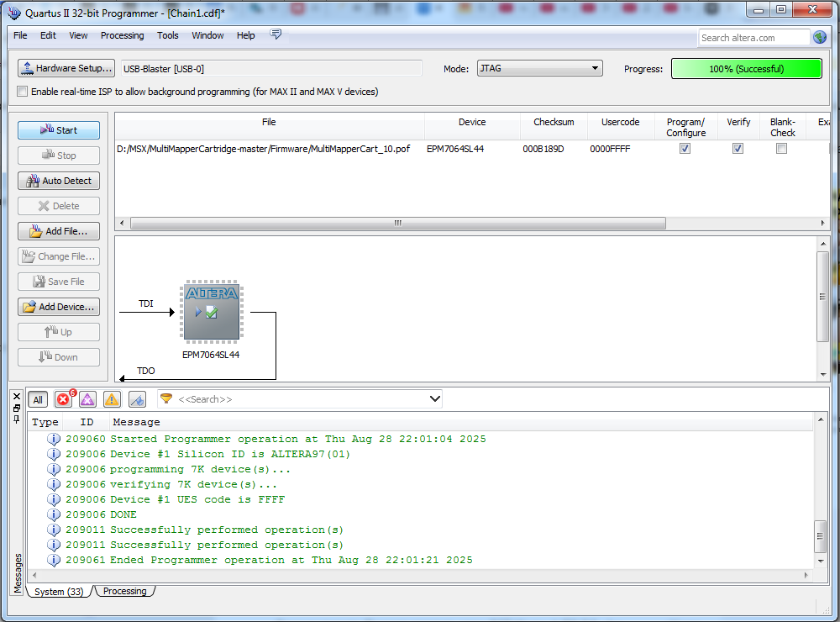
Task: Open the Window menu
Action: click(x=207, y=35)
